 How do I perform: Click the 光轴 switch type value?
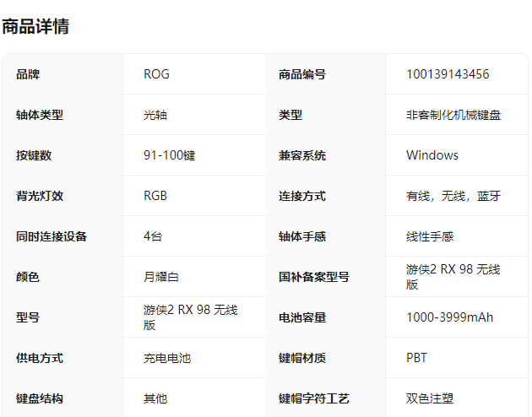(x=155, y=115)
